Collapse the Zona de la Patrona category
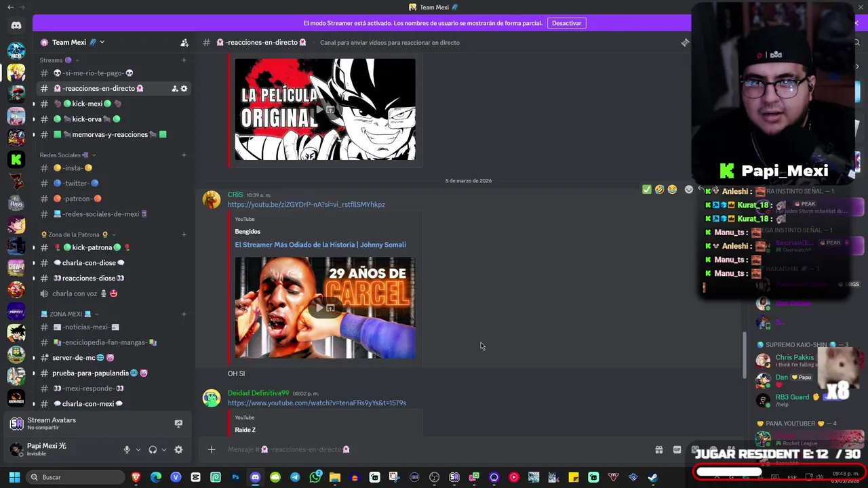The image size is (868, 488). (78, 235)
